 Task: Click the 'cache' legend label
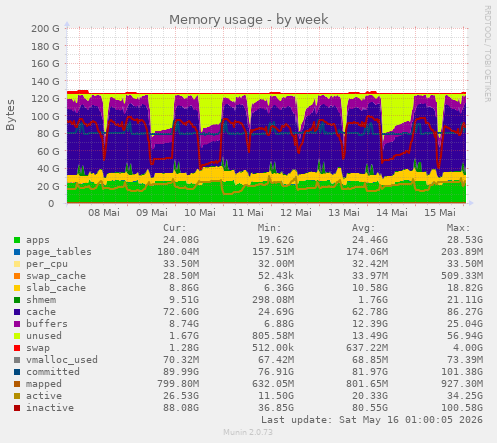pos(41,312)
